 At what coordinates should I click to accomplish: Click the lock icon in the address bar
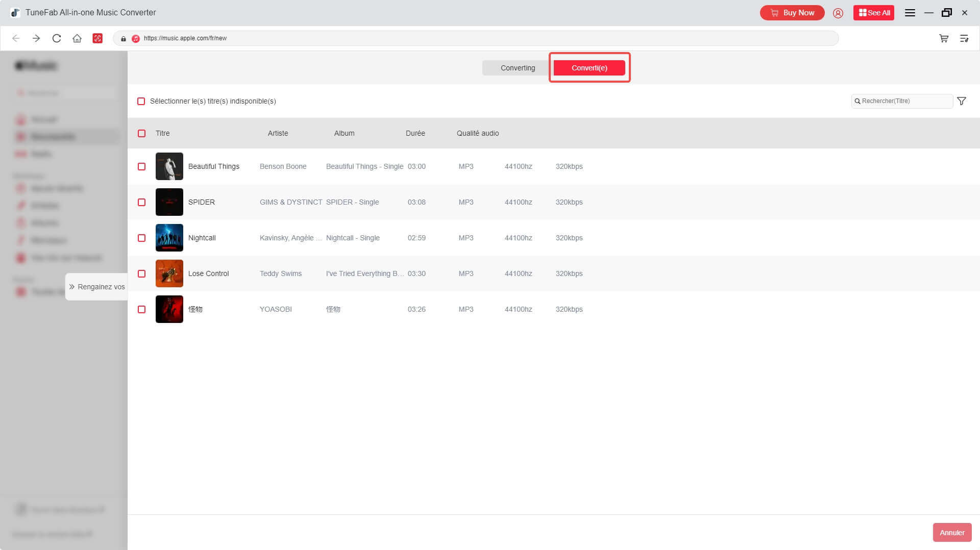(x=124, y=38)
